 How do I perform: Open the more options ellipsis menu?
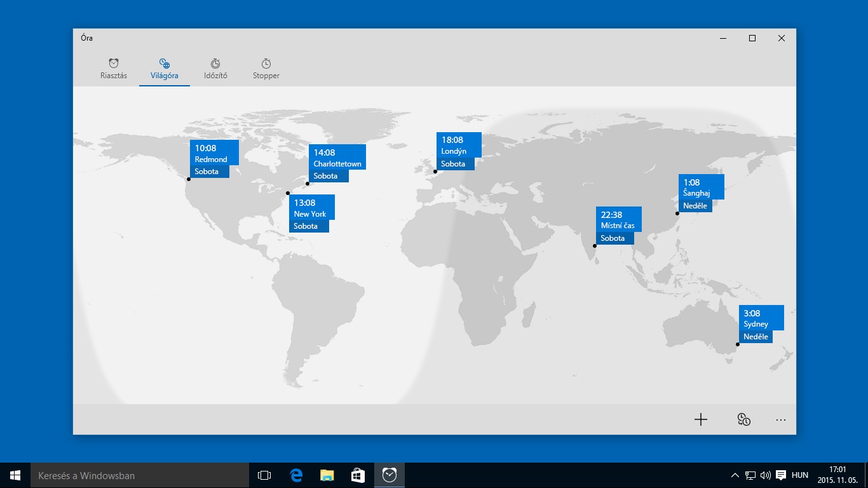[781, 419]
